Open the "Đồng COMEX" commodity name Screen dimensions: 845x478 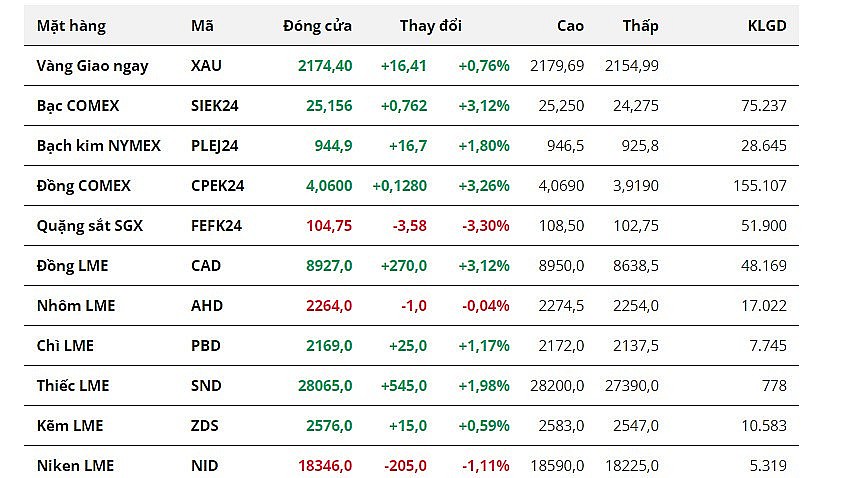point(83,186)
